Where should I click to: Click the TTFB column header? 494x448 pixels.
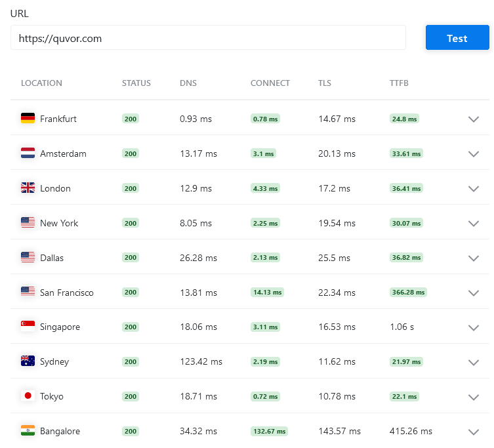399,83
